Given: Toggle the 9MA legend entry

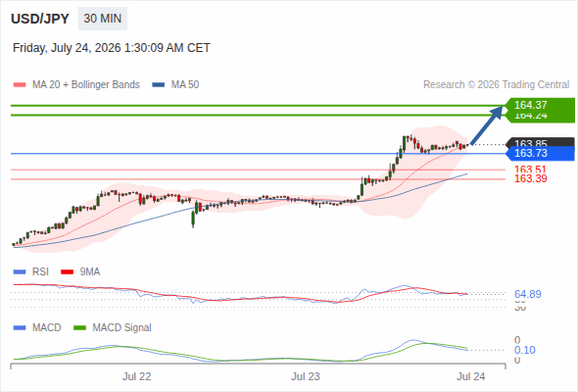Looking at the screenshot, I should 80,271.
